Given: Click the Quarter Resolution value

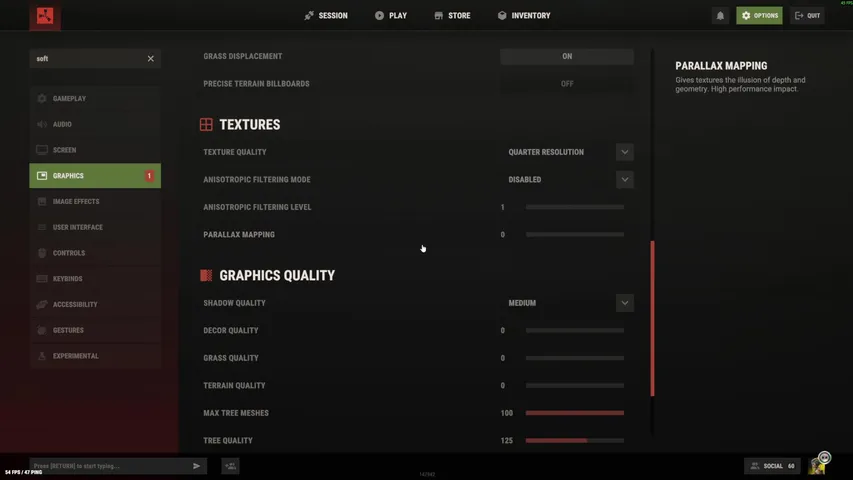Looking at the screenshot, I should [x=546, y=152].
